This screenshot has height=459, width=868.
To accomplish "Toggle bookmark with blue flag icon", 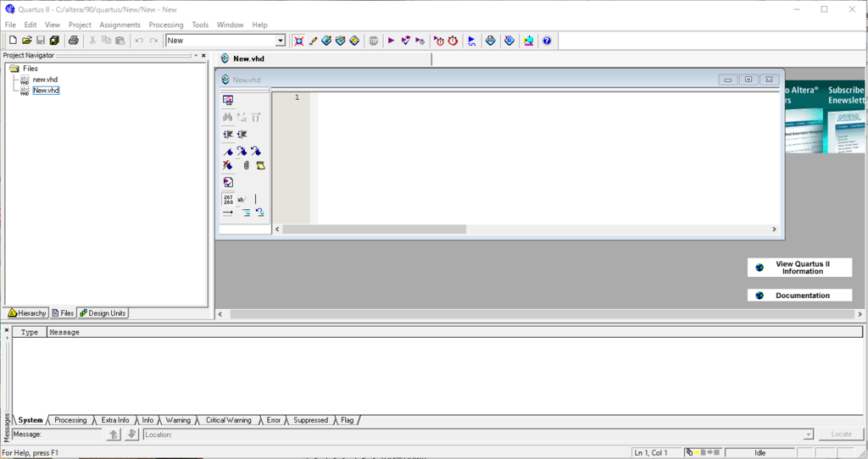I will click(227, 151).
